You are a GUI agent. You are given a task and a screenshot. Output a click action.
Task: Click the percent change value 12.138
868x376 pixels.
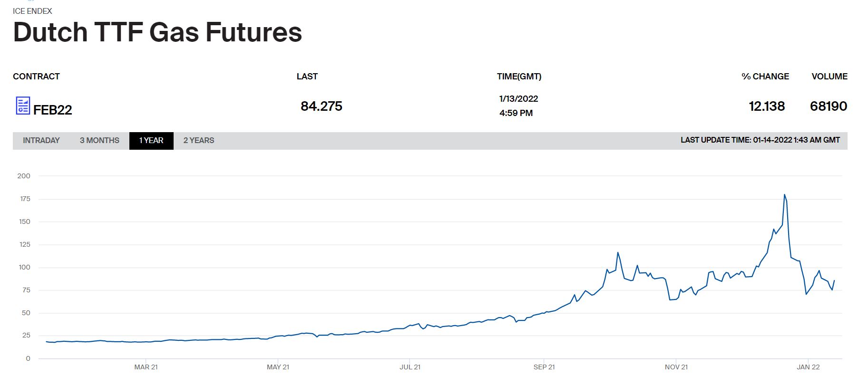pos(767,106)
